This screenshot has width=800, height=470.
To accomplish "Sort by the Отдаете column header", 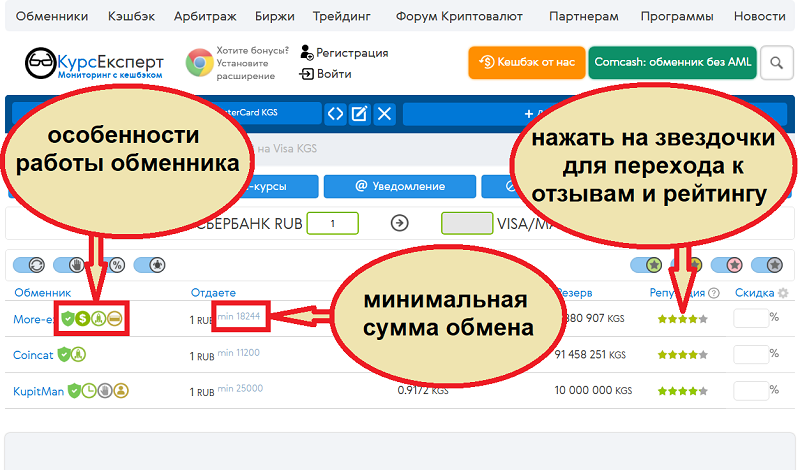I will (x=213, y=292).
